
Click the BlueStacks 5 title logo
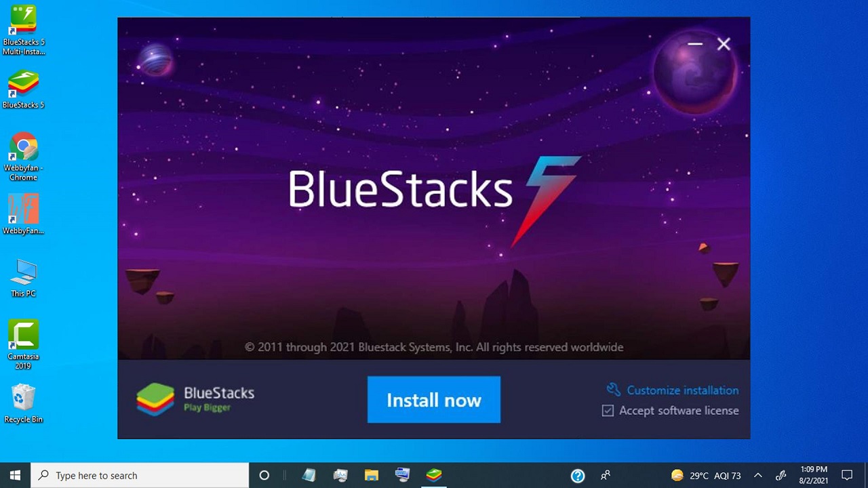tap(435, 201)
